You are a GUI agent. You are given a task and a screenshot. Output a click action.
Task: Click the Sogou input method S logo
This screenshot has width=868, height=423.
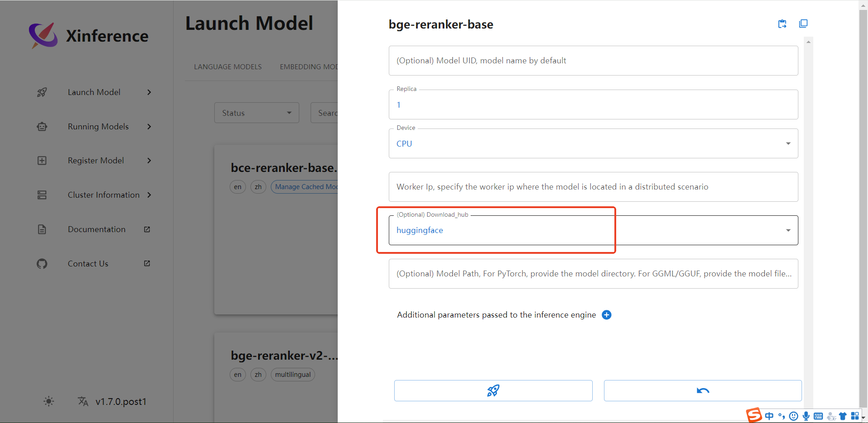click(754, 415)
